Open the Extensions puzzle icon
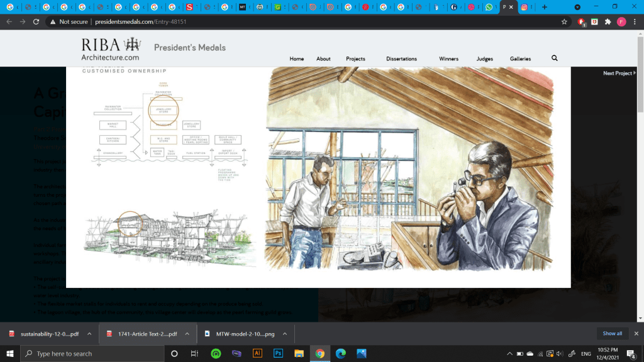This screenshot has height=362, width=644. 608,21
